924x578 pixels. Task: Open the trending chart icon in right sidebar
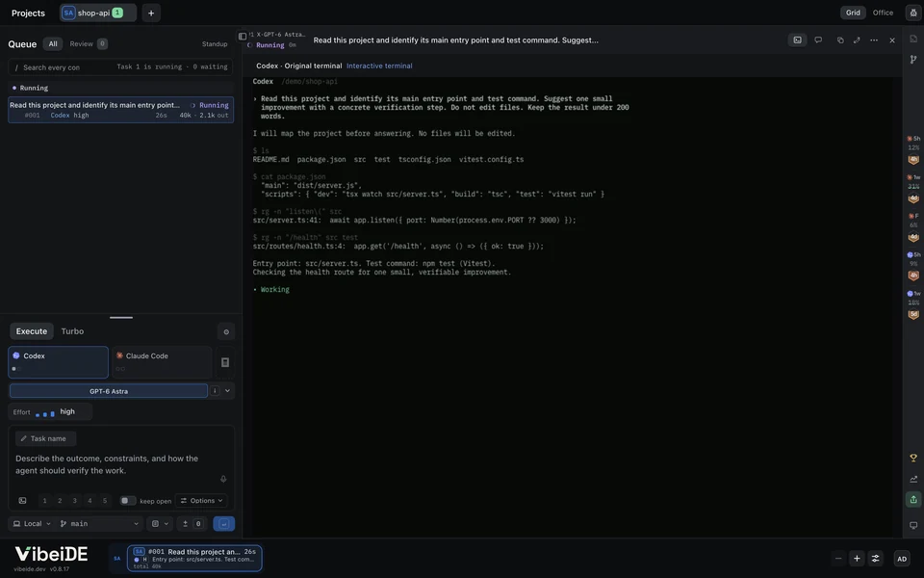tap(913, 479)
